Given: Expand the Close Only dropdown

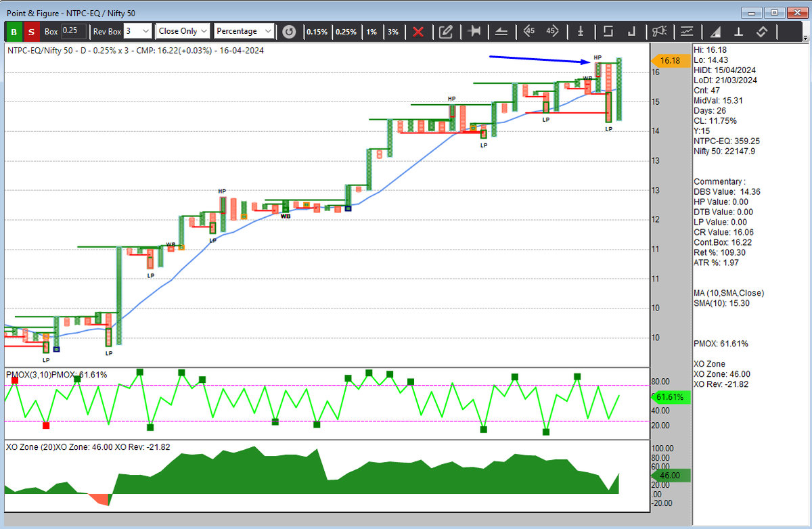Looking at the screenshot, I should pos(182,31).
